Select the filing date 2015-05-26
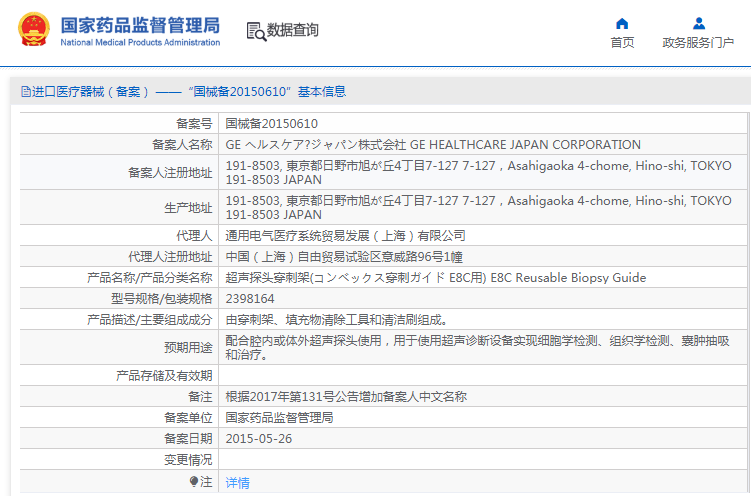Screen dimensions: 751x496 tap(259, 439)
